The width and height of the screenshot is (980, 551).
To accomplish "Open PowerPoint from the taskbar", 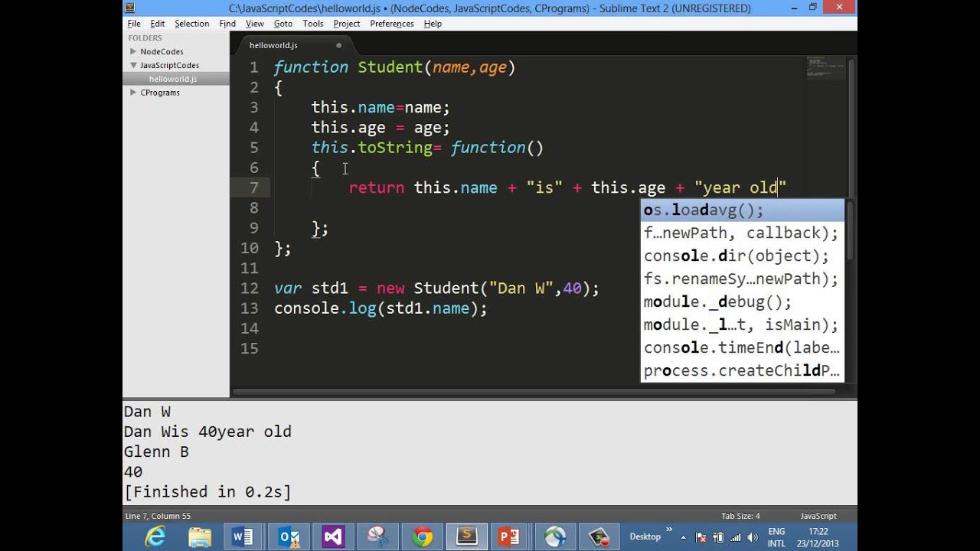I will tap(509, 536).
